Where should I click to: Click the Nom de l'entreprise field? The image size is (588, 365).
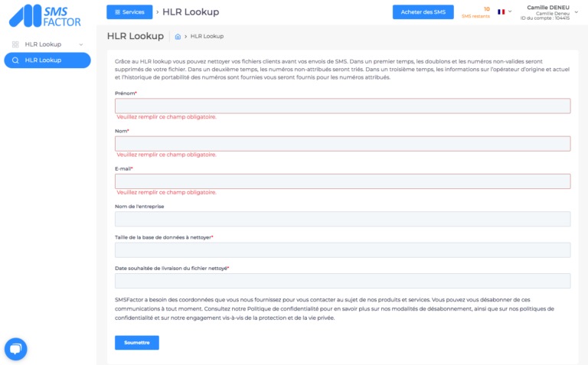(343, 219)
